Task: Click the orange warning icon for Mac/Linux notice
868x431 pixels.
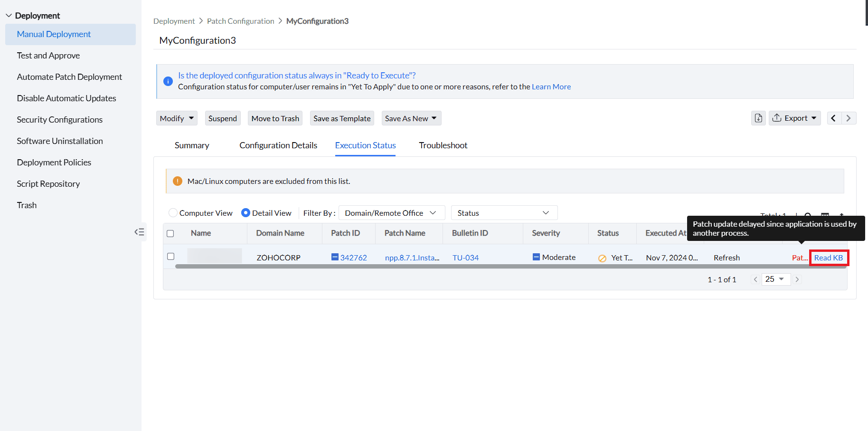Action: (x=178, y=181)
